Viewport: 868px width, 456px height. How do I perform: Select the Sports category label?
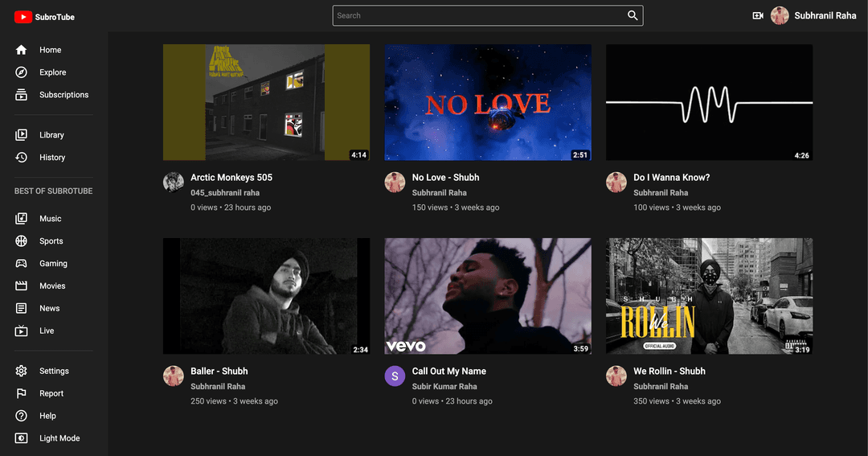(51, 241)
